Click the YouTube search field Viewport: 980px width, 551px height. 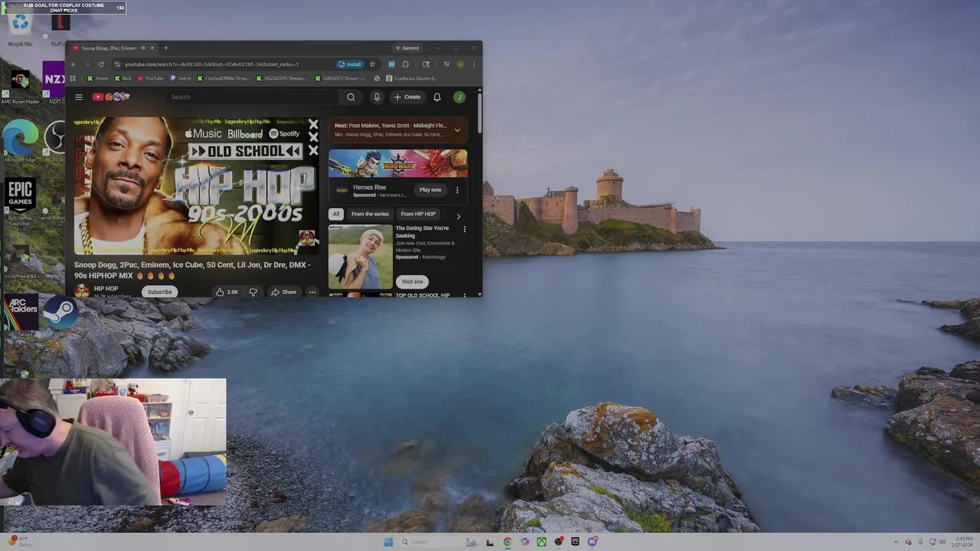tap(253, 97)
